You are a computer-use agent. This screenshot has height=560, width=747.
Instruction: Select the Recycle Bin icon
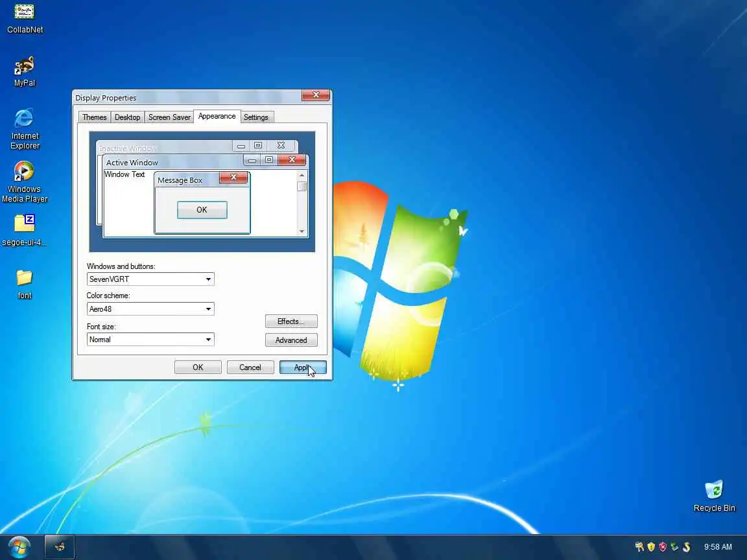tap(714, 496)
